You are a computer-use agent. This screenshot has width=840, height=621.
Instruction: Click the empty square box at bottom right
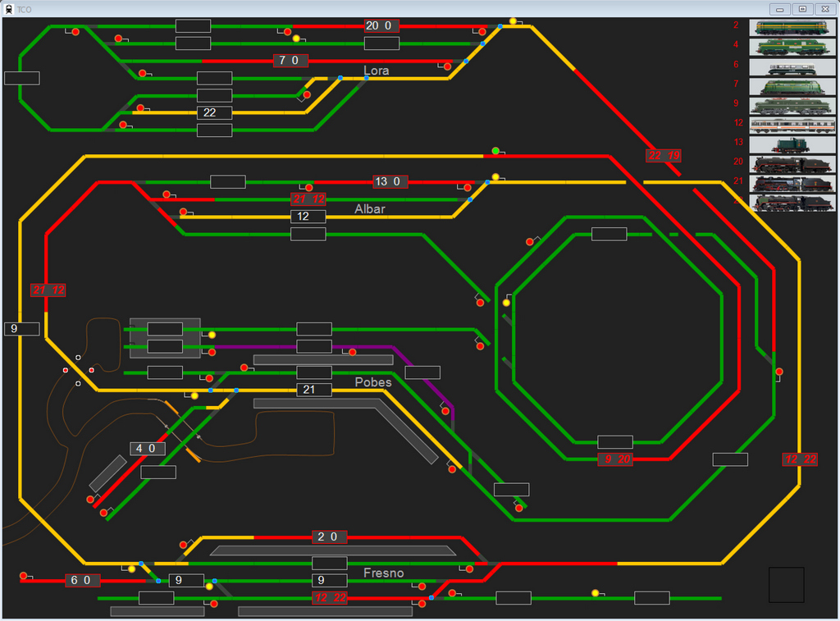click(786, 584)
